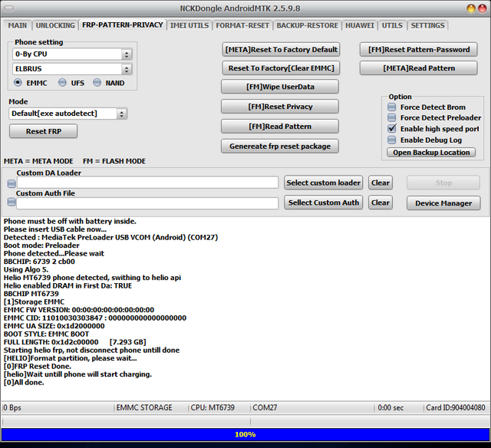Toggle Enable Debug Log checkbox
Image resolution: width=491 pixels, height=448 pixels.
point(392,140)
